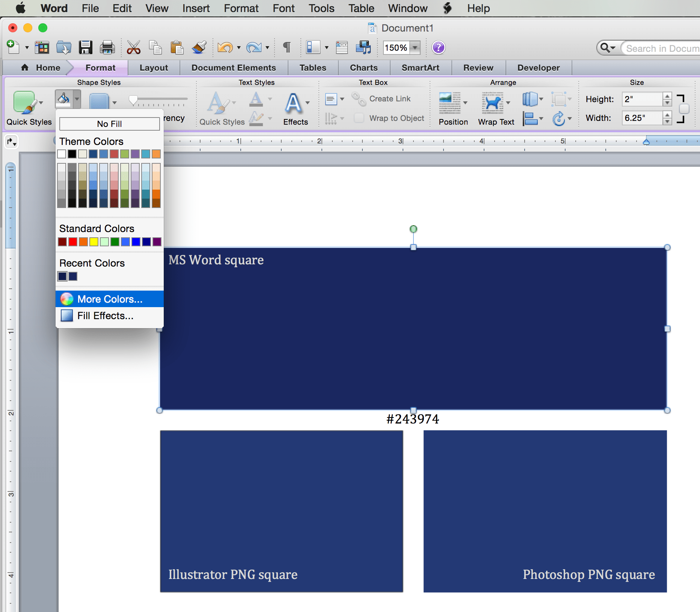Click the Undo arrow icon

225,47
